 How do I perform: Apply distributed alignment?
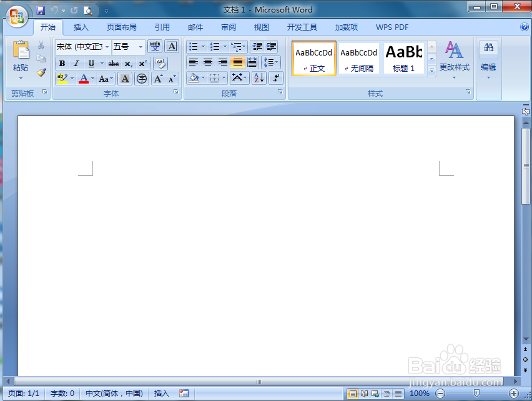tap(252, 62)
